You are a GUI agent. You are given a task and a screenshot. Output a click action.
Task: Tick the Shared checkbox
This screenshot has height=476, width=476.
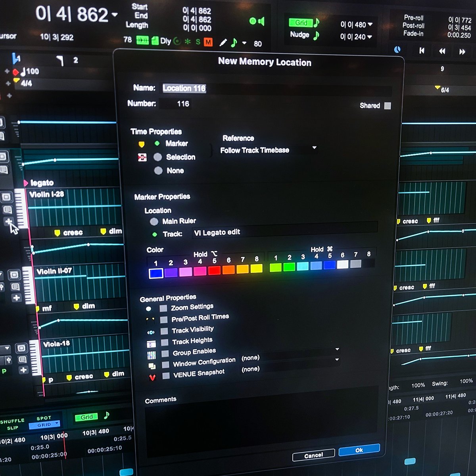(x=388, y=106)
